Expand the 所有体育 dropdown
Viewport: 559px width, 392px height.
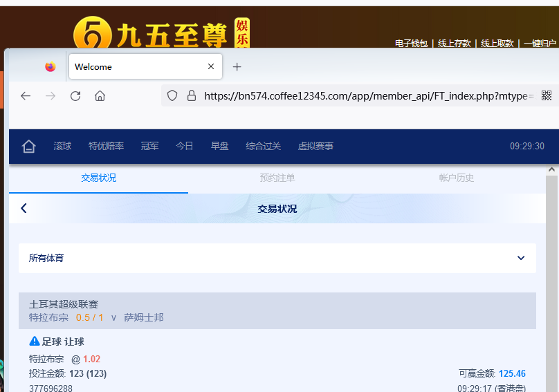tap(520, 258)
